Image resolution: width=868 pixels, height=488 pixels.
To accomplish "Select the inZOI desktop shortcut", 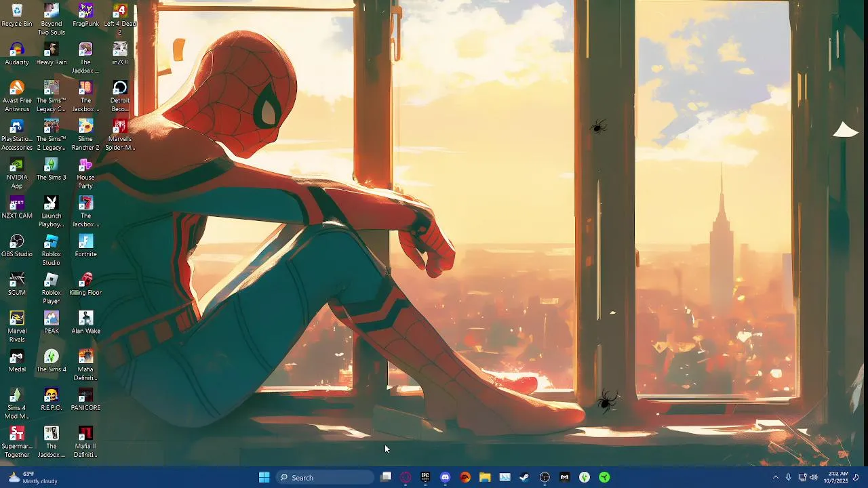I will pyautogui.click(x=120, y=54).
